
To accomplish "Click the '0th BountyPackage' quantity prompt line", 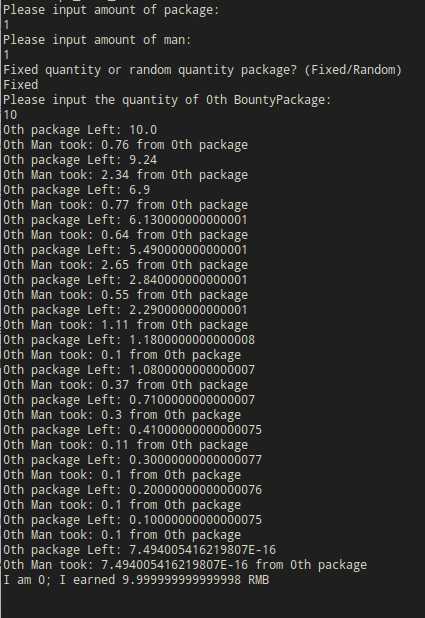I will (x=167, y=100).
